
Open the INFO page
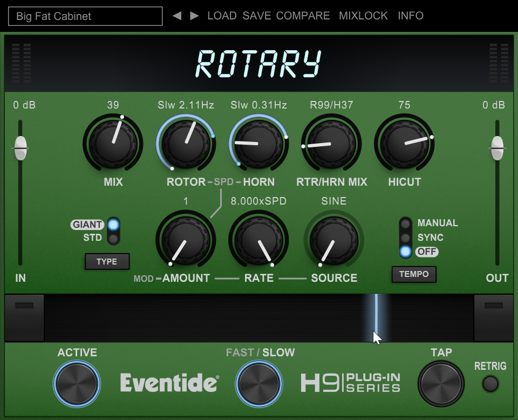point(410,16)
